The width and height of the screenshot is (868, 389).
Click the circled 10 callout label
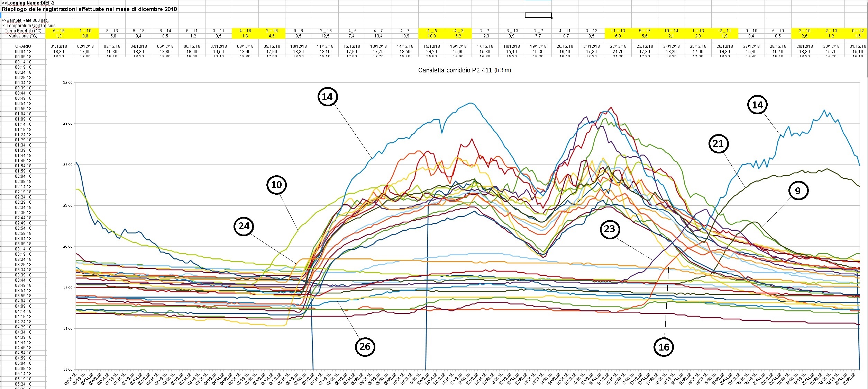(276, 185)
